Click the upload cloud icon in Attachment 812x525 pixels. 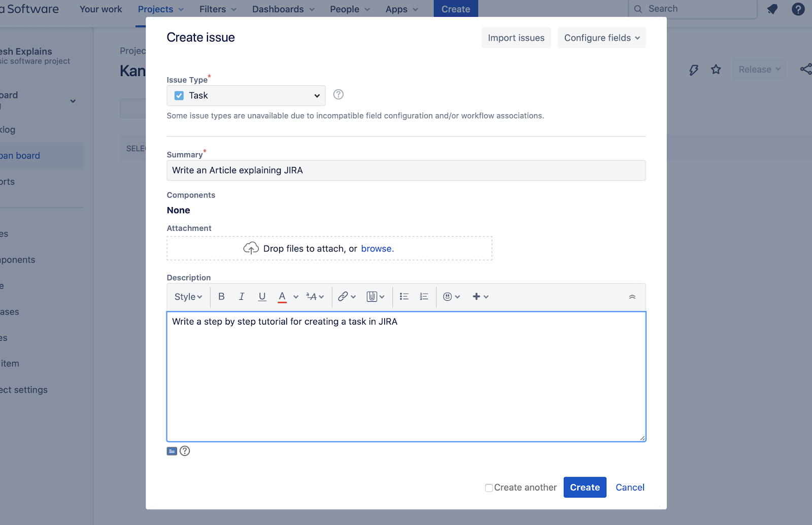251,248
